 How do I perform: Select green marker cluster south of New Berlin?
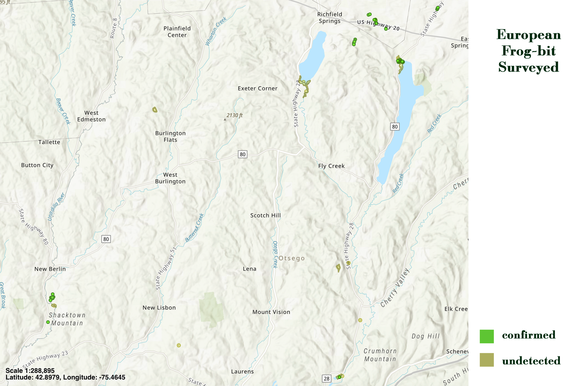(52, 297)
